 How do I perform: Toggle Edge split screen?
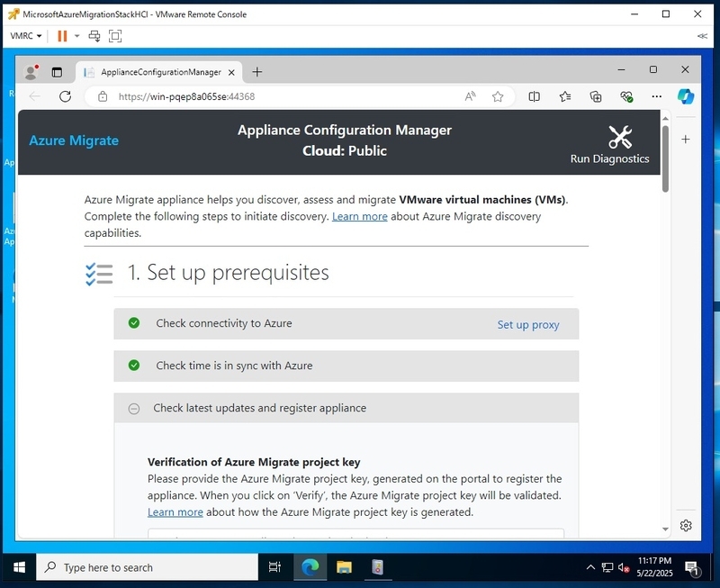coord(534,96)
